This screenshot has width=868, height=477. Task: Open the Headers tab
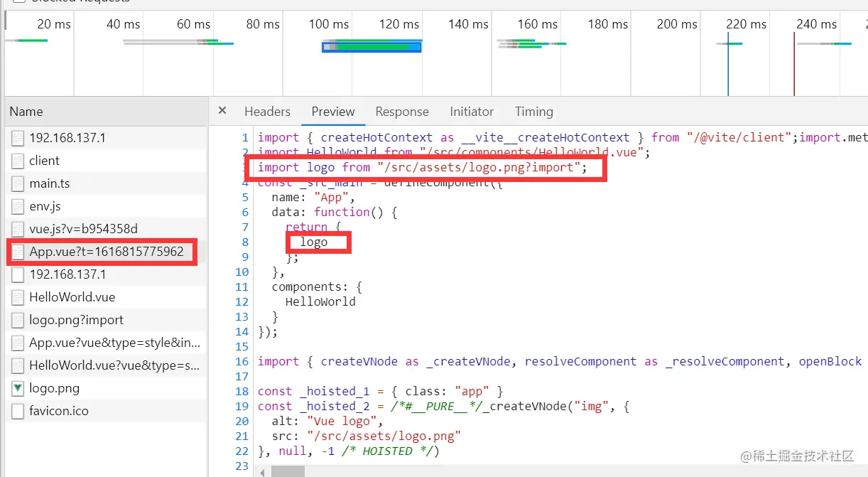tap(267, 112)
